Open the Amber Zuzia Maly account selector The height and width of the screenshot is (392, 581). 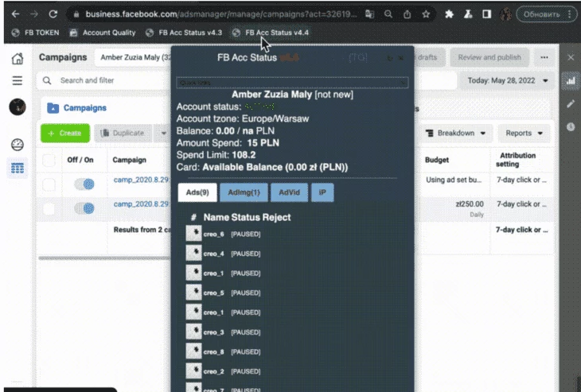(x=135, y=57)
